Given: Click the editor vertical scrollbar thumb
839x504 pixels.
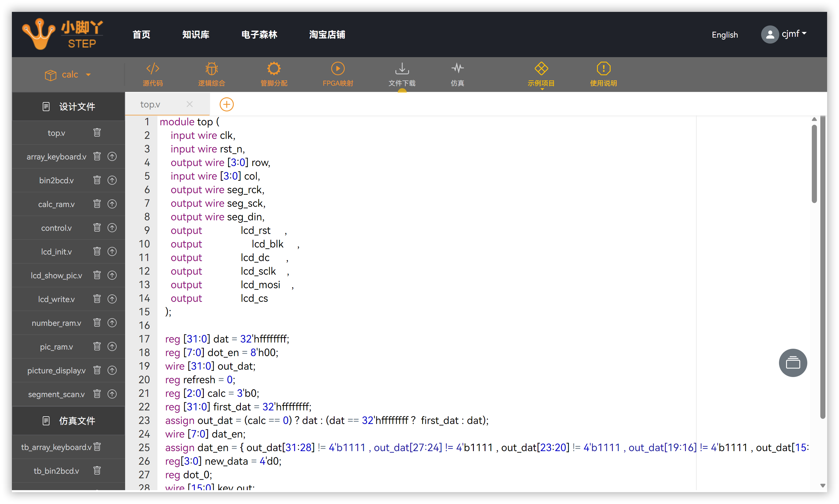Looking at the screenshot, I should coord(814,163).
